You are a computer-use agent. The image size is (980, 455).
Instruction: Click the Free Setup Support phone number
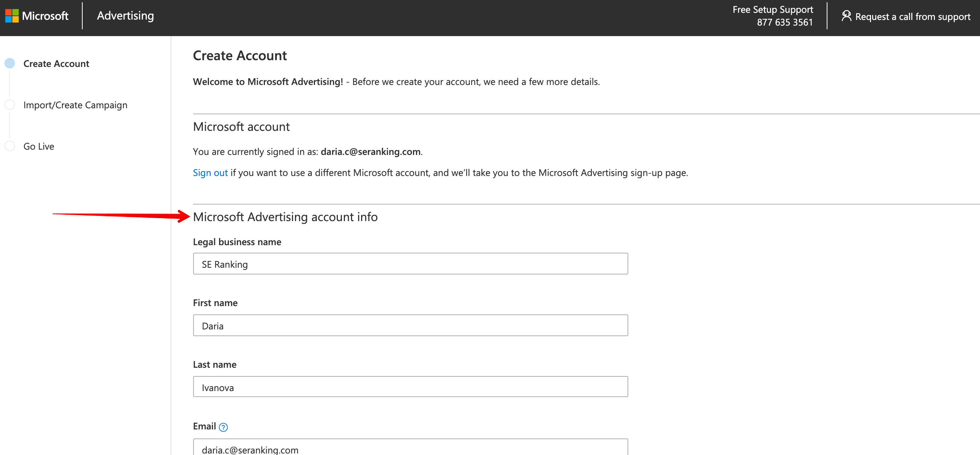(x=785, y=23)
